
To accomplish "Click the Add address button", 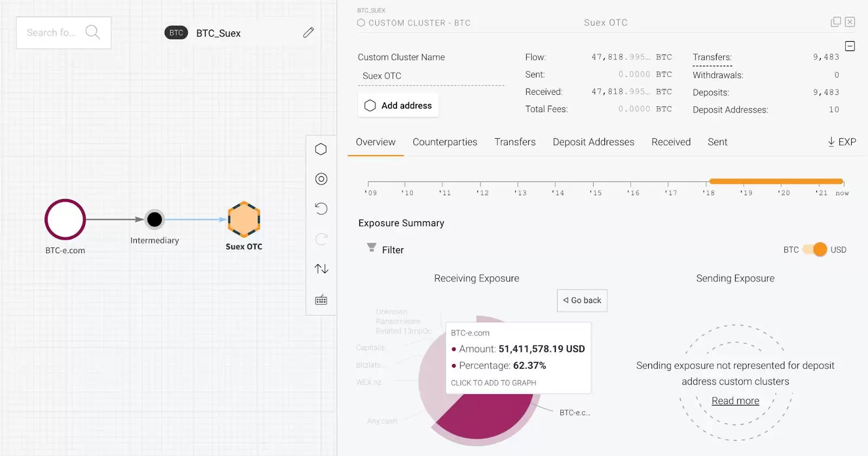I will click(x=398, y=106).
